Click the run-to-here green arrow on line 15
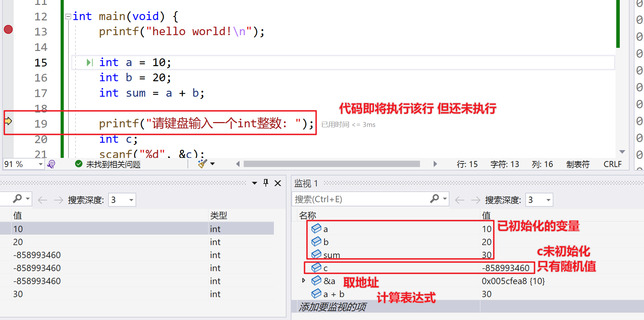The image size is (644, 320). click(x=90, y=63)
